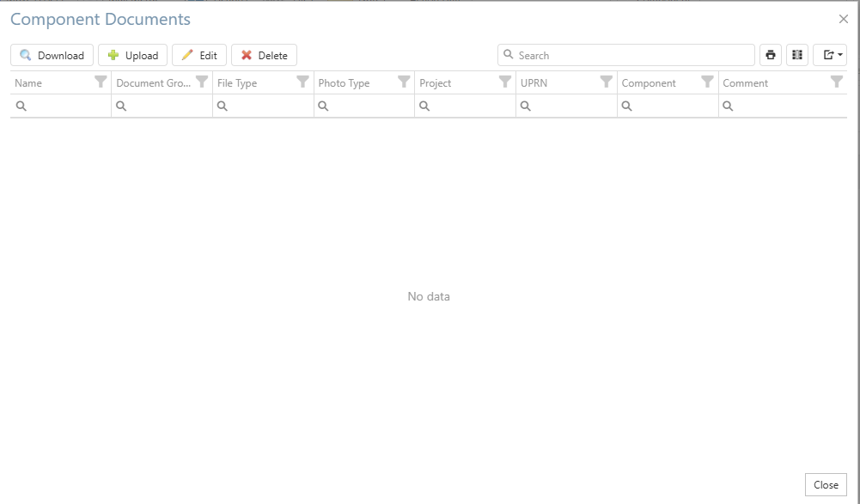
Task: Click the Delete button
Action: tap(264, 55)
